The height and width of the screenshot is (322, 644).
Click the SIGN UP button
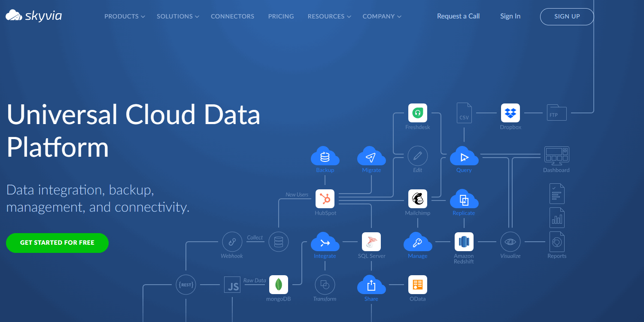567,16
